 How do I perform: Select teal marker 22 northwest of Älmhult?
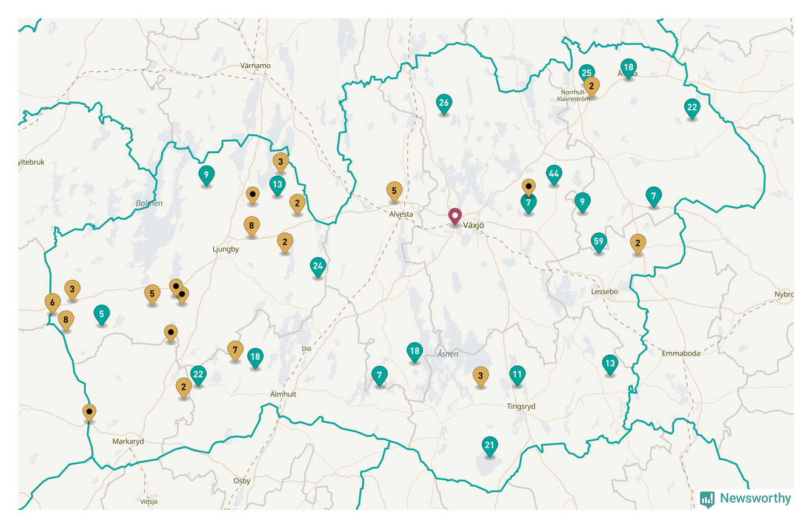pyautogui.click(x=198, y=374)
